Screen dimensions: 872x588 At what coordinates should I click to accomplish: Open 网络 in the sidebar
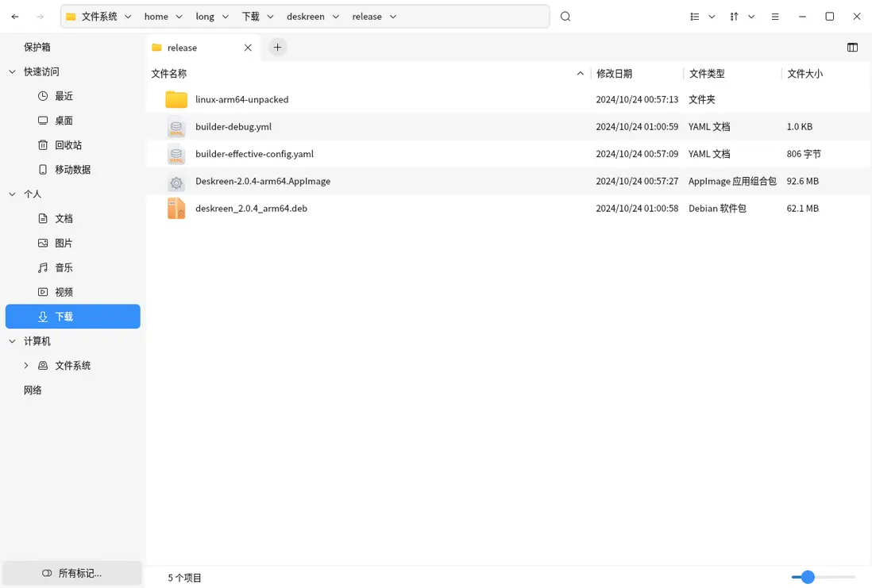tap(33, 390)
